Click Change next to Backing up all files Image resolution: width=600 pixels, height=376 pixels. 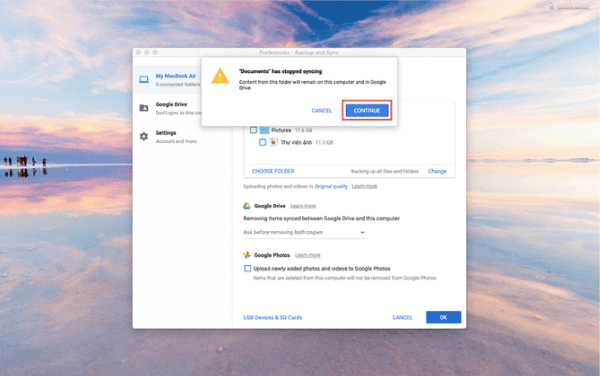point(437,171)
